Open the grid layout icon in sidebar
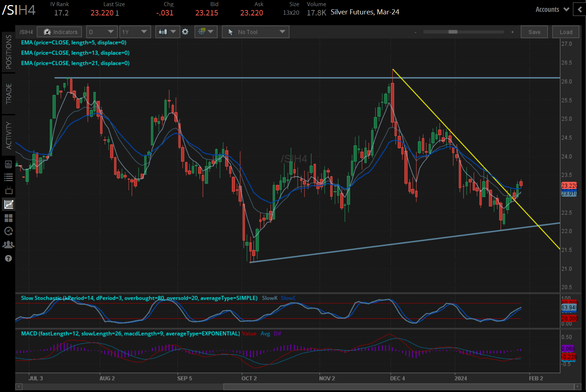Screen dimensions: 586x392 tap(9, 218)
